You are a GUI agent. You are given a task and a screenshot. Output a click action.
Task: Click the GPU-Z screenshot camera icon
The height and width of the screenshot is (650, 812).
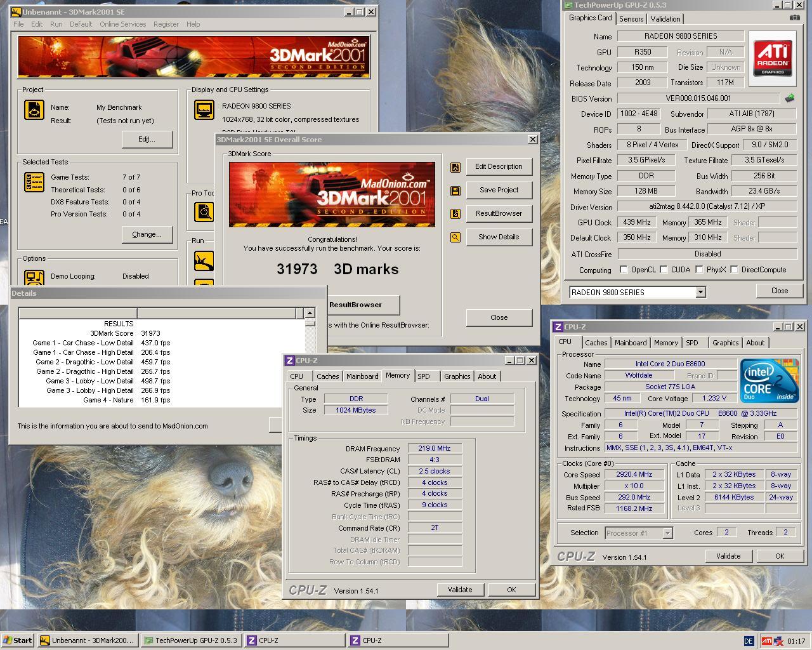click(794, 18)
